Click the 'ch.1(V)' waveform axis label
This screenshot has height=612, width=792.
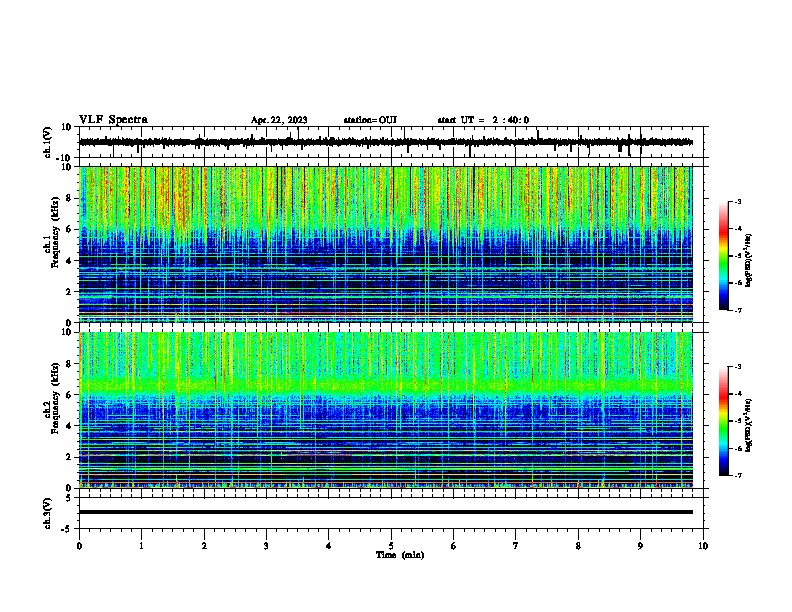pos(48,142)
